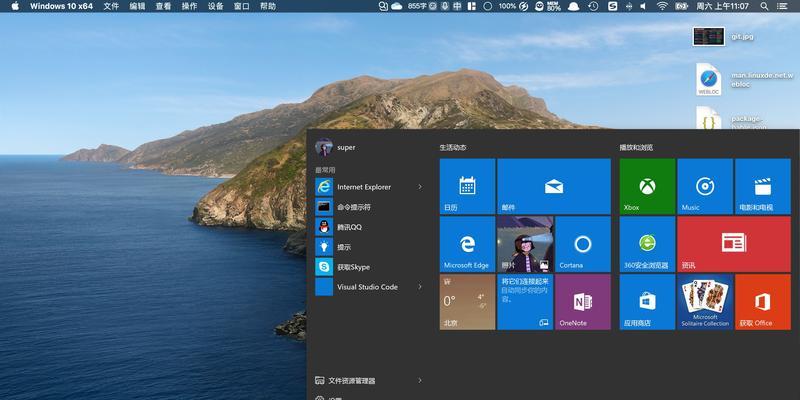This screenshot has height=400, width=800.
Task: Launch Visual Studio Code from the list
Action: 369,287
